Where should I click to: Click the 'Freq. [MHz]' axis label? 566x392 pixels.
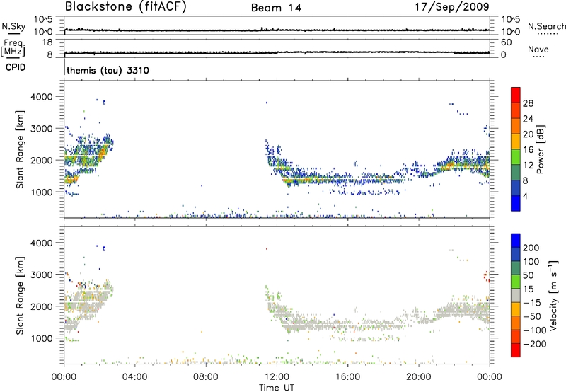click(13, 47)
